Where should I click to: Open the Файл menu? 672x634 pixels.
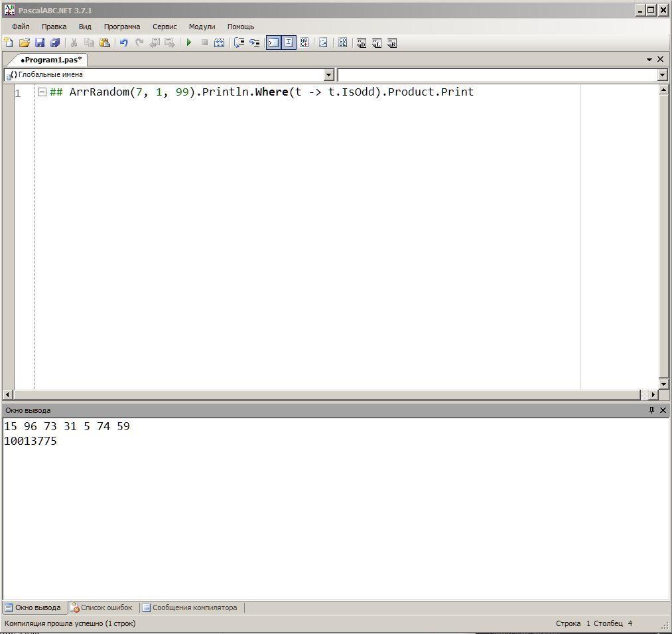click(x=21, y=27)
